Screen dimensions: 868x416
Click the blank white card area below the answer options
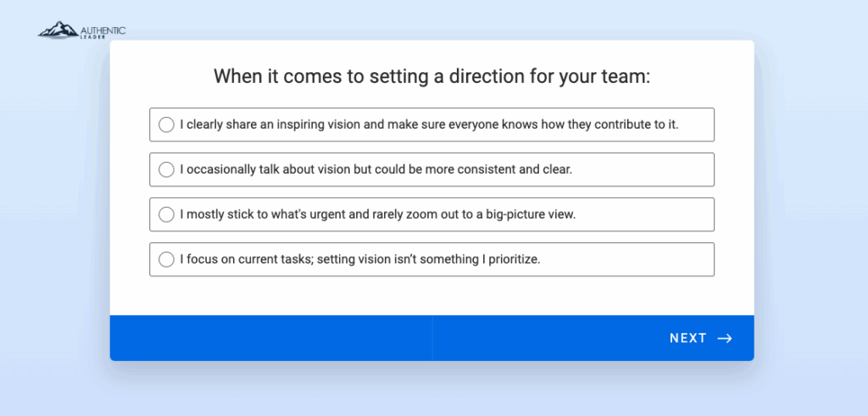click(431, 296)
